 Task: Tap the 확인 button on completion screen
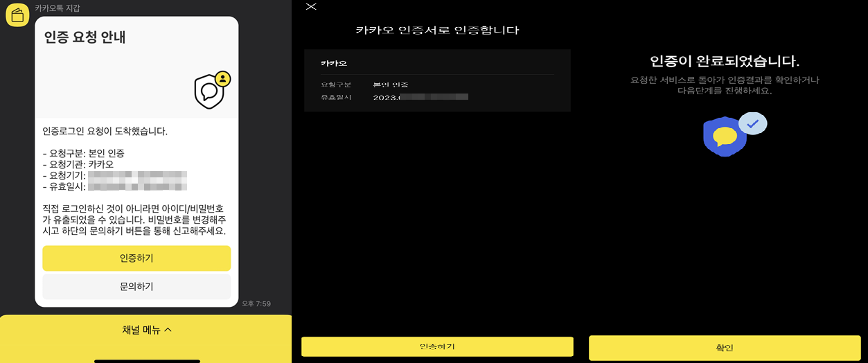725,348
